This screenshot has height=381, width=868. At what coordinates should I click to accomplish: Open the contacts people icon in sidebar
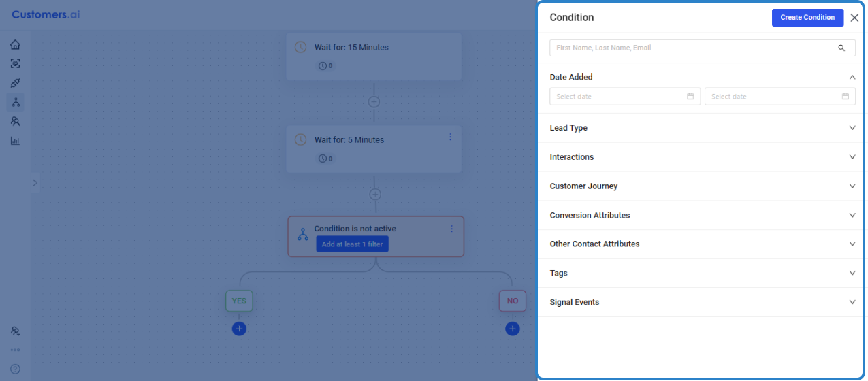pyautogui.click(x=15, y=121)
